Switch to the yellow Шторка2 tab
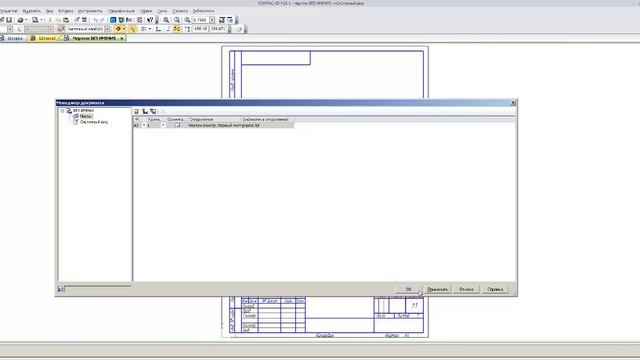Viewport: 640px width, 360px height. (44, 38)
